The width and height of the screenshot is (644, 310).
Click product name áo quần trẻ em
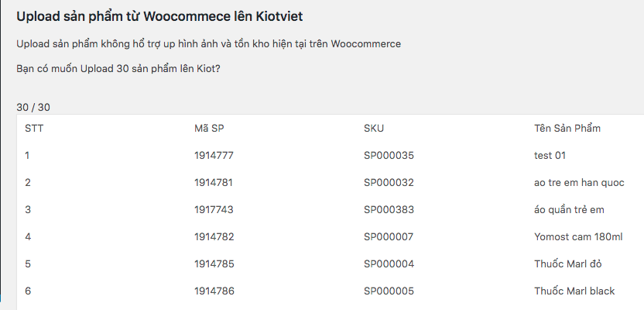(x=569, y=210)
